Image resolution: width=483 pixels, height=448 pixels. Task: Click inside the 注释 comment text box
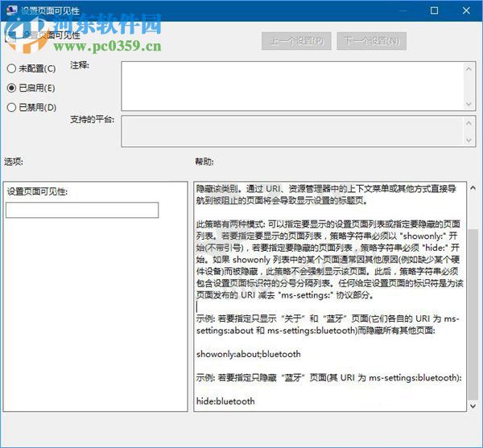[x=293, y=86]
